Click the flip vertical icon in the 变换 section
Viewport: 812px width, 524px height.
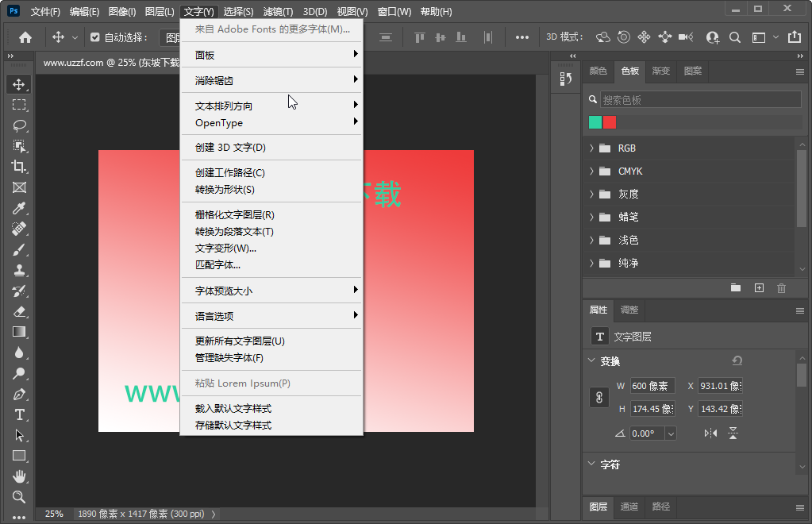click(x=732, y=433)
